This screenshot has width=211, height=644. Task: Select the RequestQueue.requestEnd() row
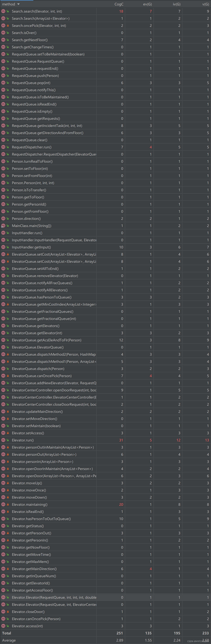(105, 68)
